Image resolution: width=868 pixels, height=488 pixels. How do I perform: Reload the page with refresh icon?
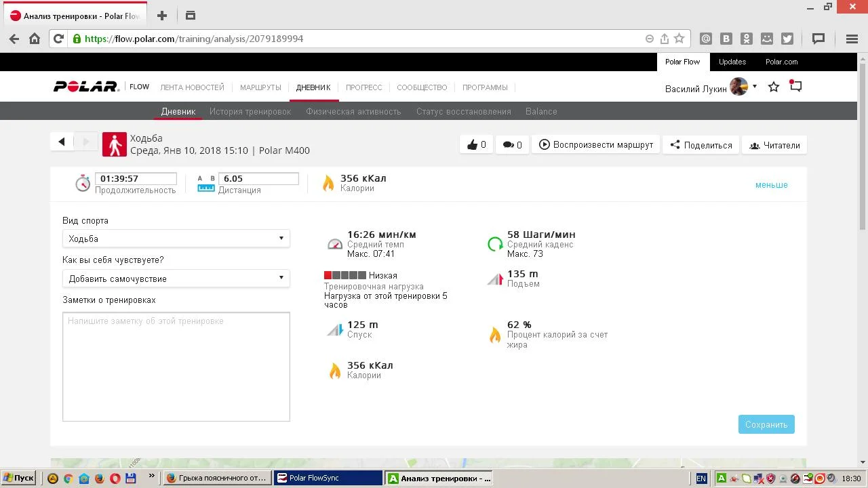click(58, 39)
